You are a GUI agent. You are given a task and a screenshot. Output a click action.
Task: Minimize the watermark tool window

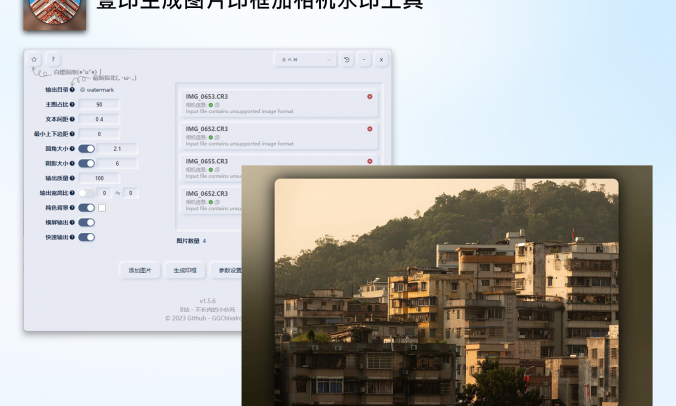click(364, 60)
